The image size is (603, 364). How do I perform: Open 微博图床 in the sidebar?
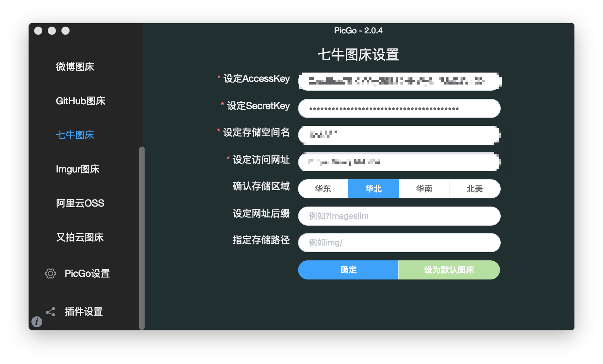(x=75, y=67)
